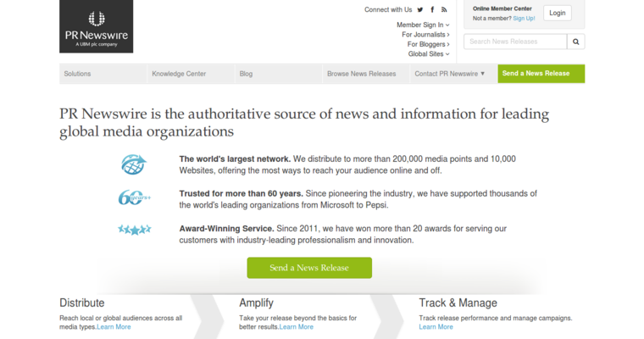Click 'Award-Winning Service.' text
This screenshot has height=339, width=644.
coord(227,229)
